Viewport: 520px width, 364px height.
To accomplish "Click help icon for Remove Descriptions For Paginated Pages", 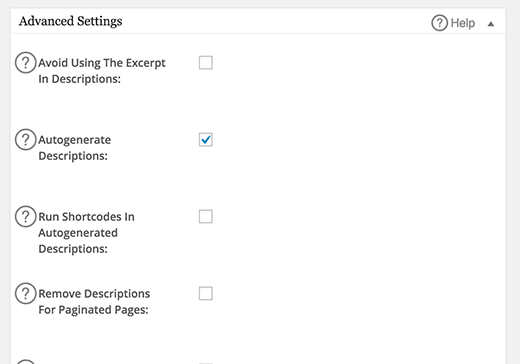I will pos(25,294).
